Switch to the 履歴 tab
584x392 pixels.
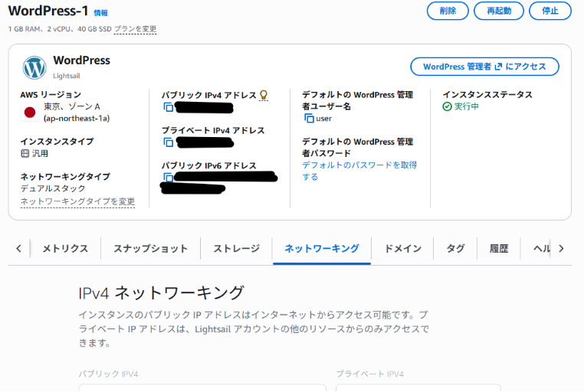tap(499, 248)
